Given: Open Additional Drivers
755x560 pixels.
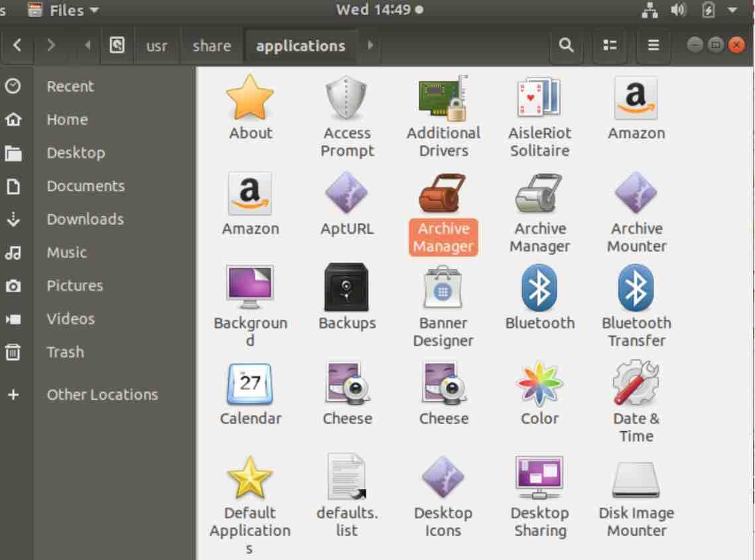Looking at the screenshot, I should pyautogui.click(x=443, y=98).
